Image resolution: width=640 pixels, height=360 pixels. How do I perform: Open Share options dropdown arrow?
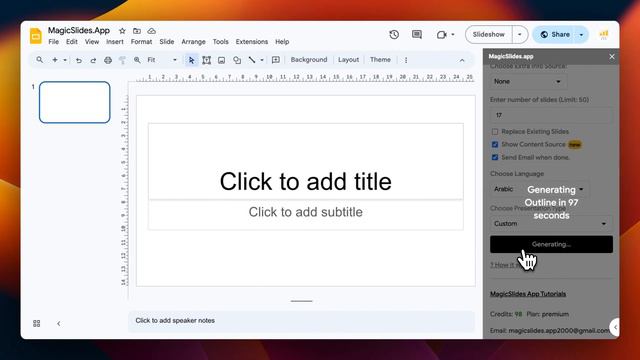click(581, 35)
